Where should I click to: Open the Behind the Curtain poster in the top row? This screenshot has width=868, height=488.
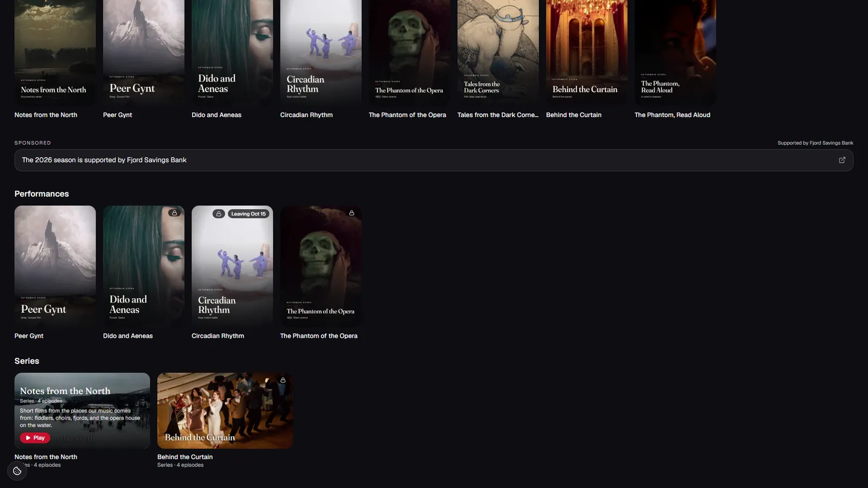point(586,53)
